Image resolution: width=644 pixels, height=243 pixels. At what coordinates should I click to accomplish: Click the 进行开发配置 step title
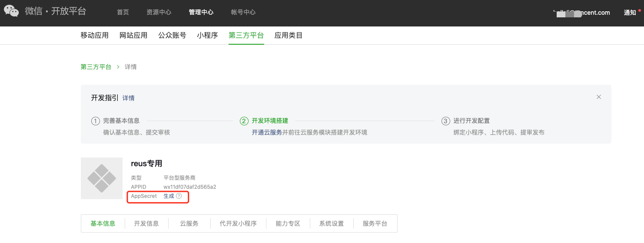tap(471, 121)
